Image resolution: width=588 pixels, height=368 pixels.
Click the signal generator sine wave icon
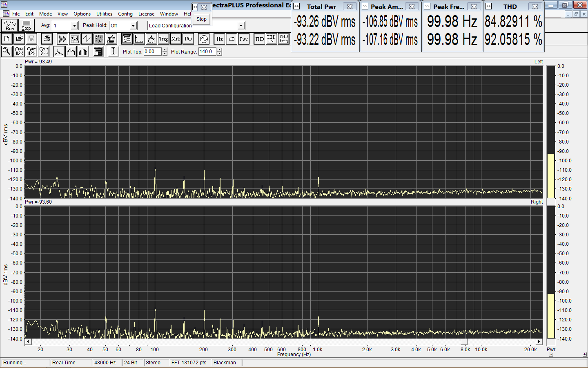tap(203, 39)
